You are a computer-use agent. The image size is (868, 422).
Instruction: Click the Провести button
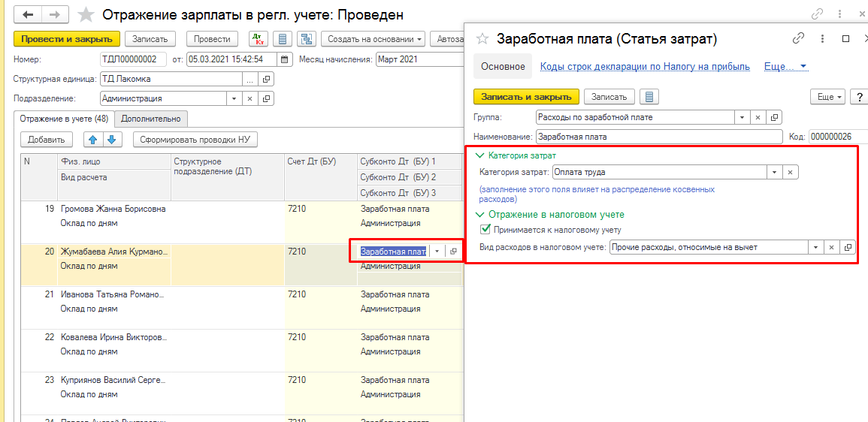[213, 39]
